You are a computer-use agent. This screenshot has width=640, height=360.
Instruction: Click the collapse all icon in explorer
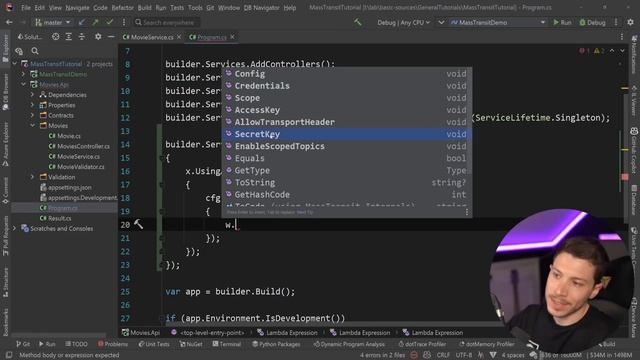82,37
